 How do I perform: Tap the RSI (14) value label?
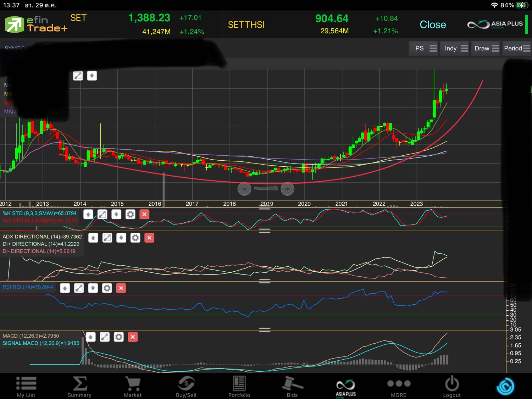(28, 287)
